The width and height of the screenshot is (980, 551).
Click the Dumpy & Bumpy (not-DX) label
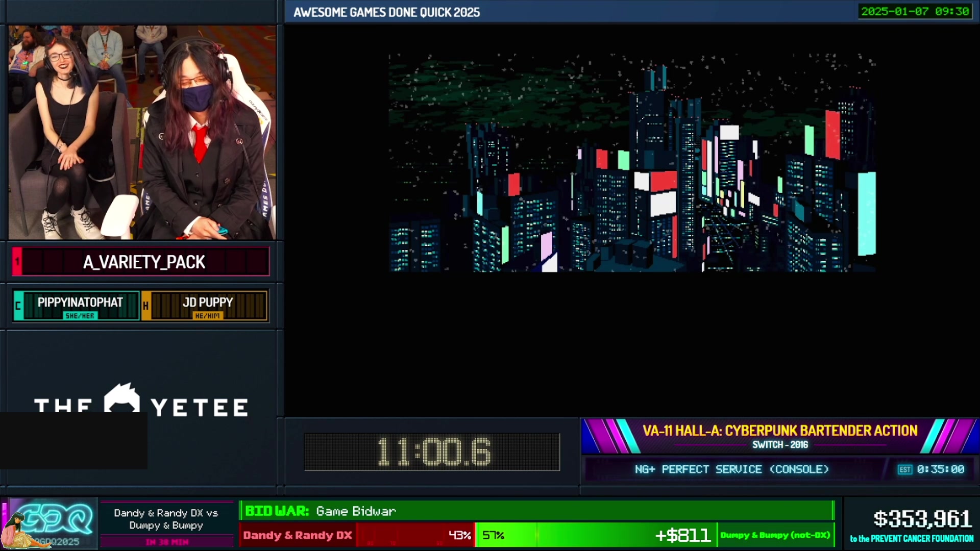click(775, 535)
